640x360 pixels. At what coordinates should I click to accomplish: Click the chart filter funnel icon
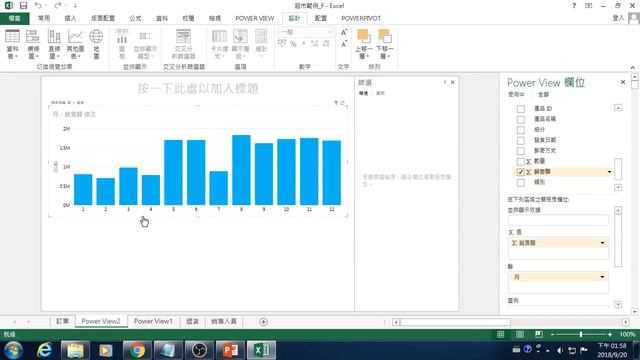point(336,102)
